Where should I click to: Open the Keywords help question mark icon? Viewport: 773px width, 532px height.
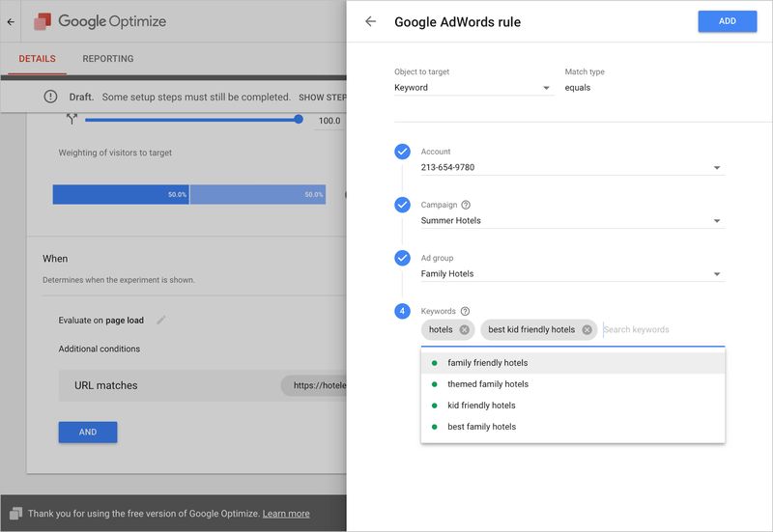click(465, 311)
